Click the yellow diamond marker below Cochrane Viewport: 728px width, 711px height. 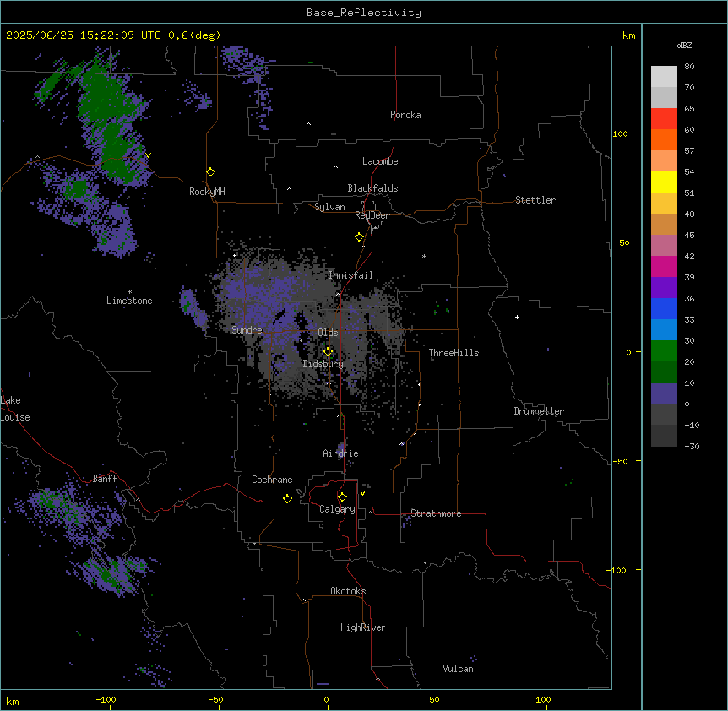[287, 498]
